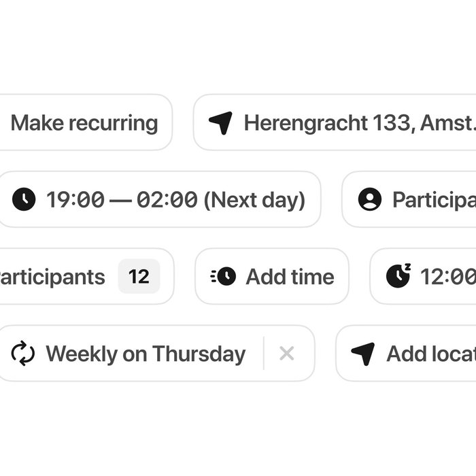Click the 02:00 end time

pos(167,200)
